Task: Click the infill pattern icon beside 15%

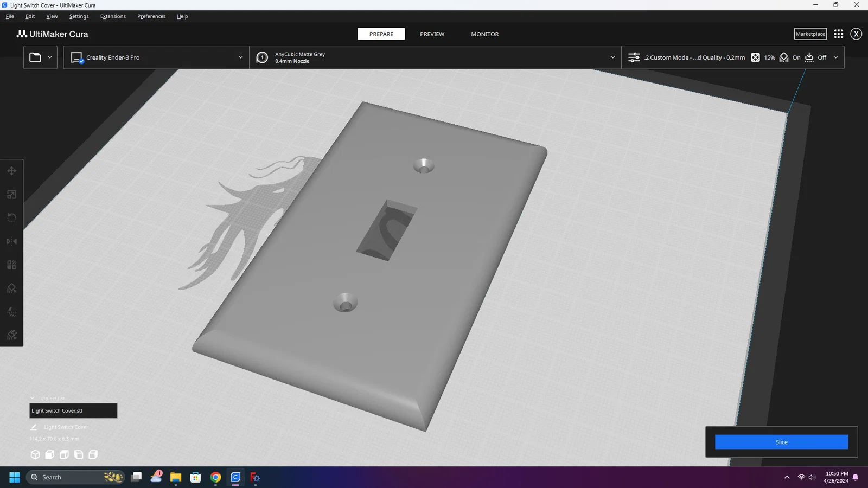Action: click(x=755, y=57)
